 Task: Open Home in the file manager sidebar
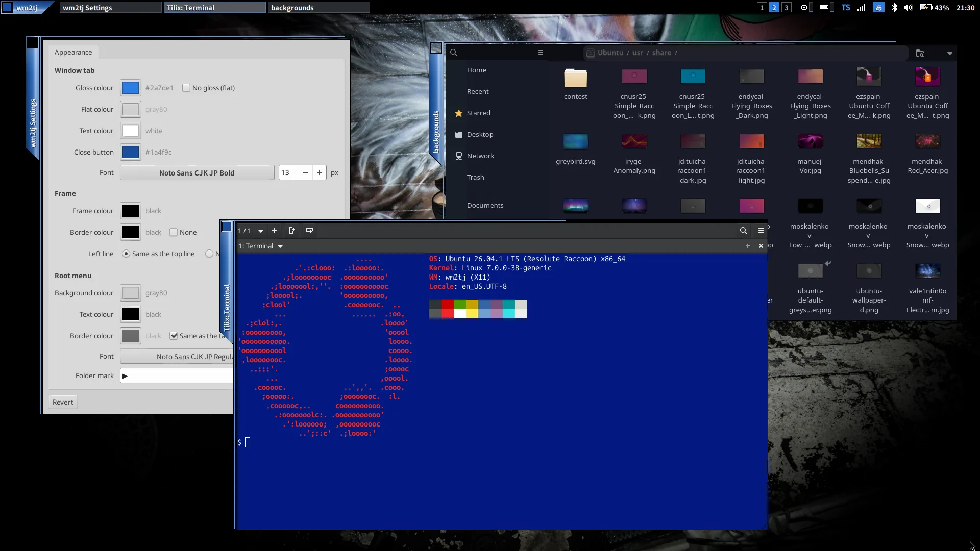click(x=477, y=70)
